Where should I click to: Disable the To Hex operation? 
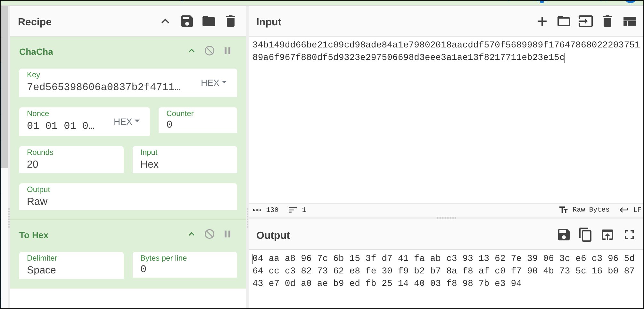(x=209, y=234)
